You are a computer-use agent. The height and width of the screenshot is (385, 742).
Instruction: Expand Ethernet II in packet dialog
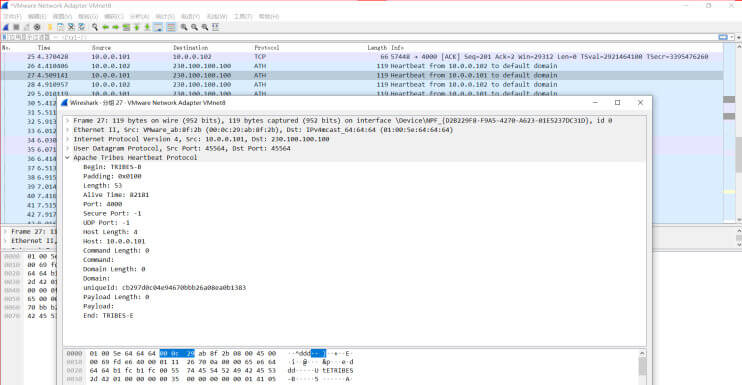(x=68, y=130)
